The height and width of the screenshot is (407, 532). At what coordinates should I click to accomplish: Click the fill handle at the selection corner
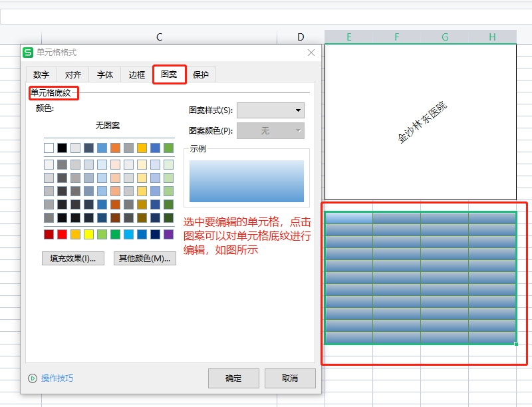pyautogui.click(x=516, y=344)
